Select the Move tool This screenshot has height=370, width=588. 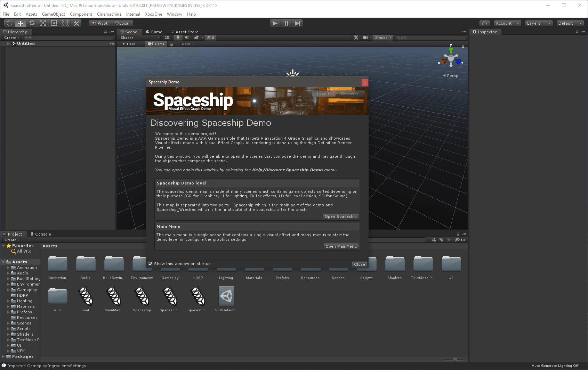coord(21,23)
